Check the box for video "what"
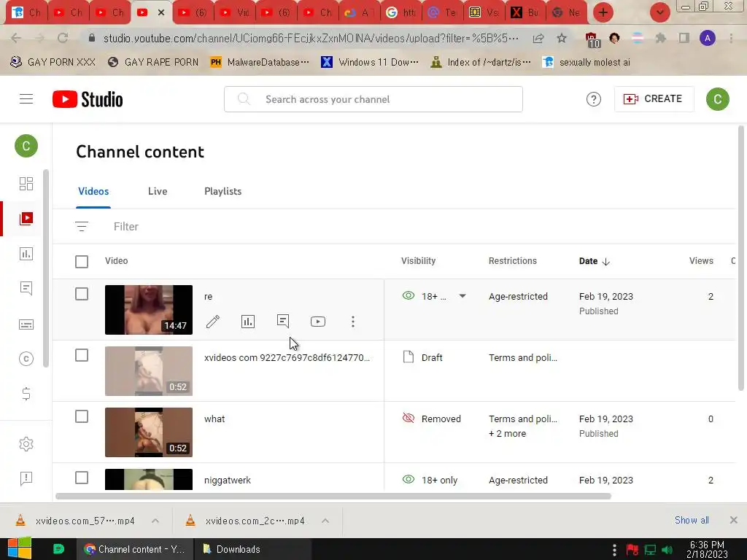This screenshot has height=560, width=747. tap(82, 416)
